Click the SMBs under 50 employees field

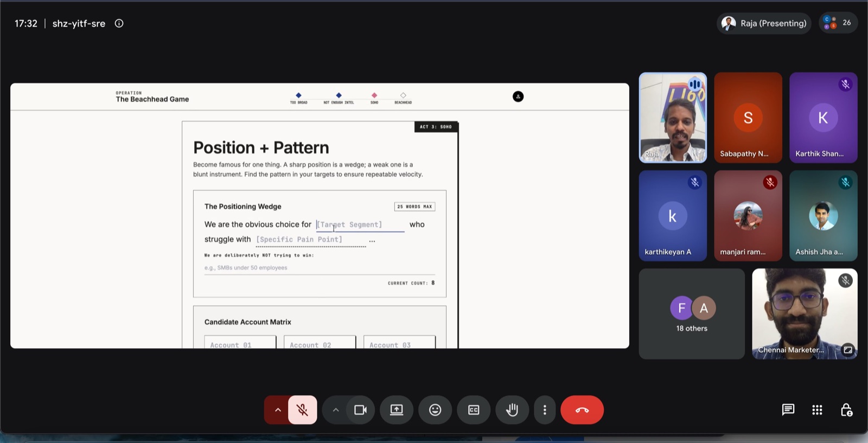320,268
